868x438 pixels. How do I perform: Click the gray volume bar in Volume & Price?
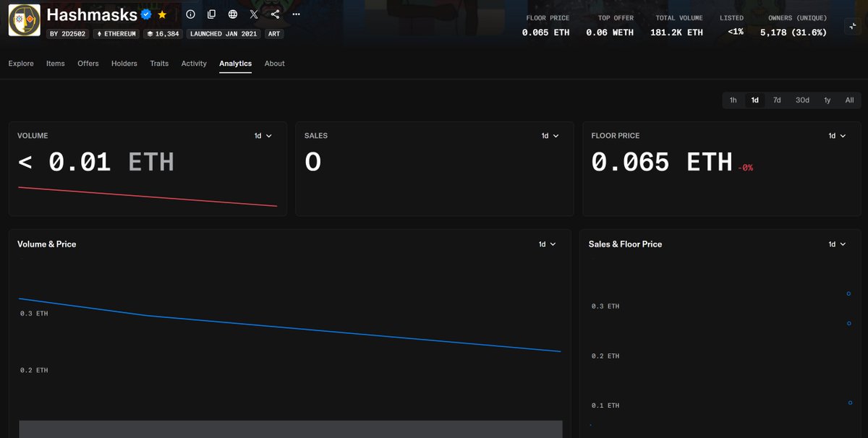point(290,429)
